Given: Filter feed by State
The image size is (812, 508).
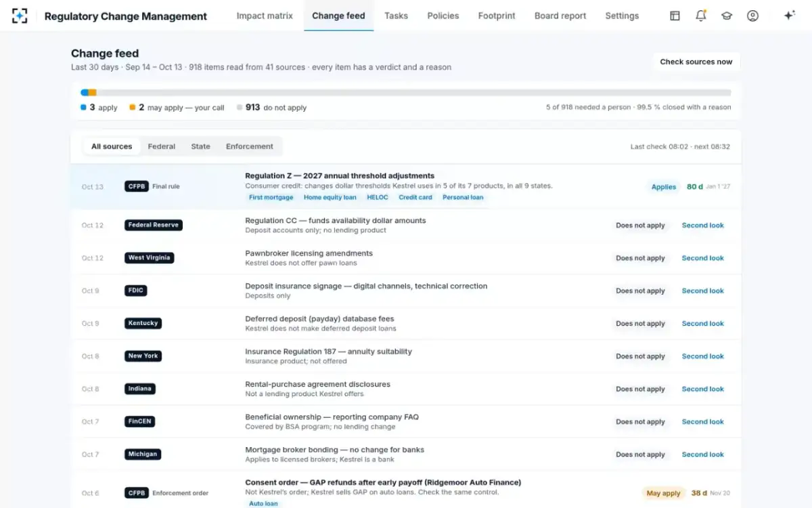Looking at the screenshot, I should pos(200,146).
